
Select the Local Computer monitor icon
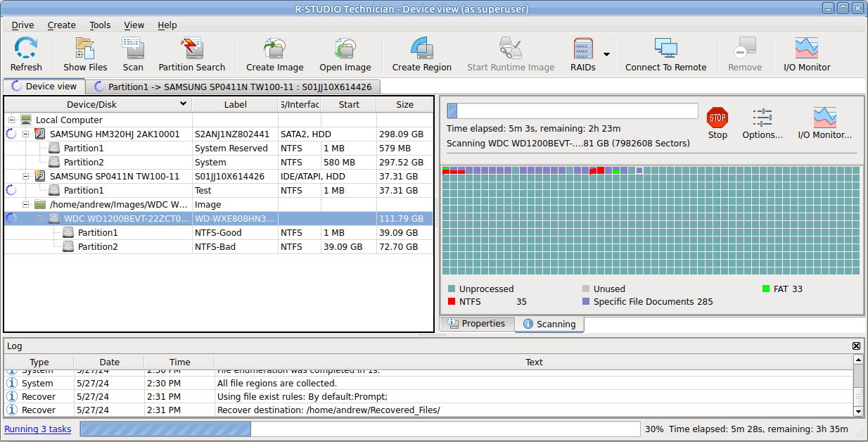pos(27,120)
